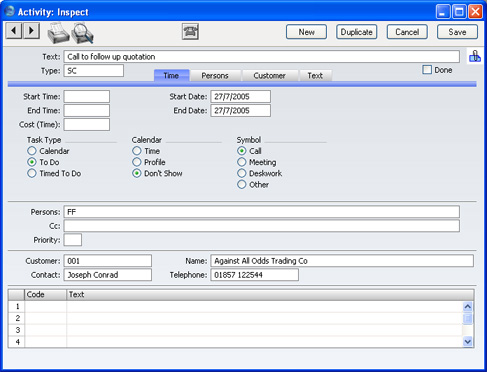This screenshot has width=487, height=372.
Task: Click the Persons field containing FF
Action: [x=262, y=212]
